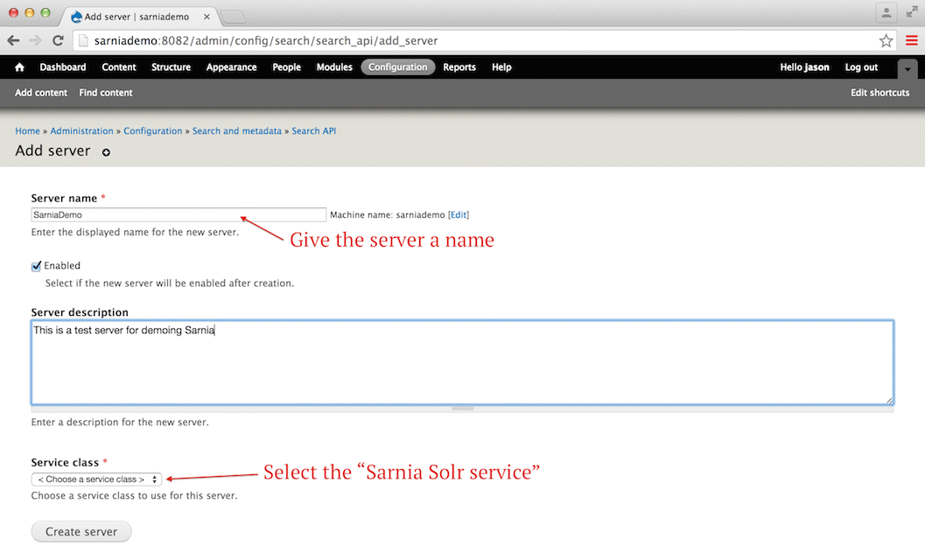The width and height of the screenshot is (925, 560).
Task: Click the add-shortcut icon beside Add server
Action: 107,152
